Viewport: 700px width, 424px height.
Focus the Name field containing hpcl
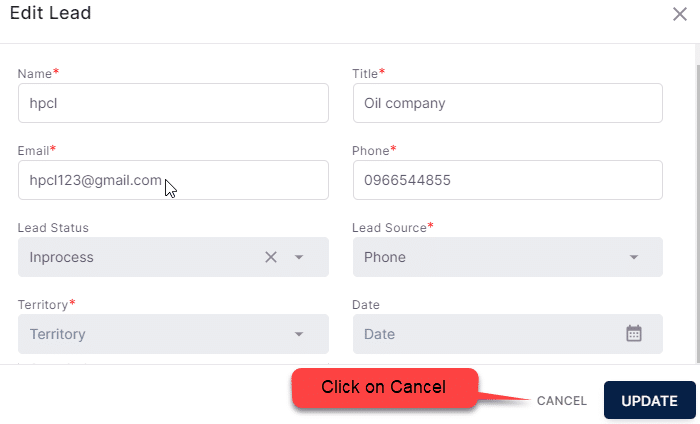click(173, 103)
